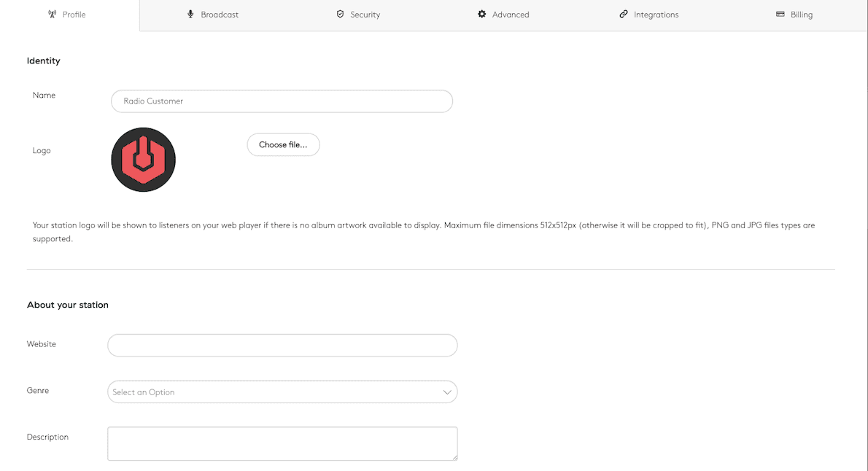The image size is (868, 471).
Task: Click the antenna icon on the Profile tab
Action: point(52,15)
